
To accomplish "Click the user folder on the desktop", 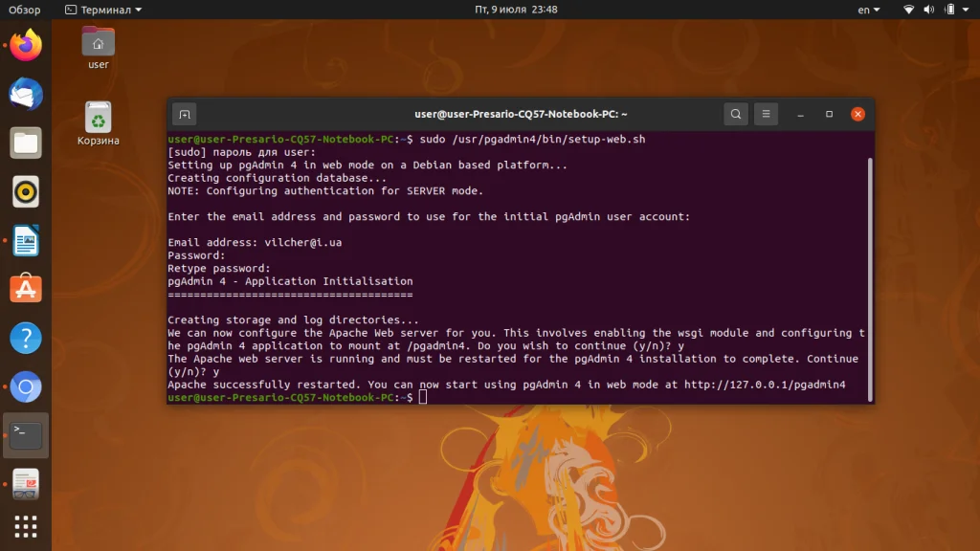I will pos(97,43).
